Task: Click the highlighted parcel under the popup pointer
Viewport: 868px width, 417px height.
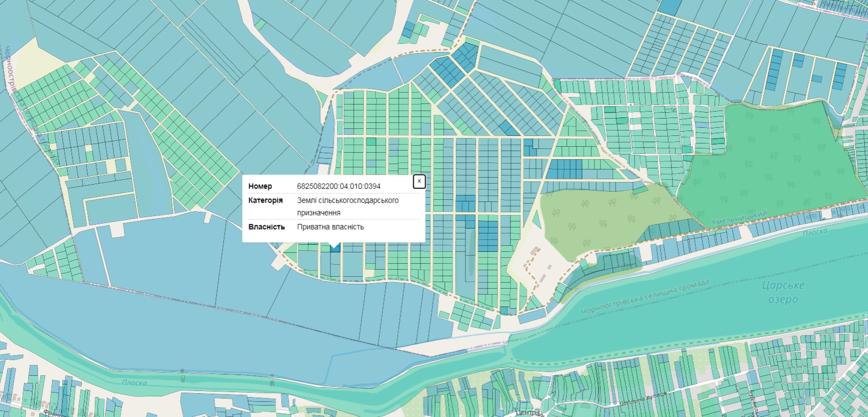Action: (335, 249)
